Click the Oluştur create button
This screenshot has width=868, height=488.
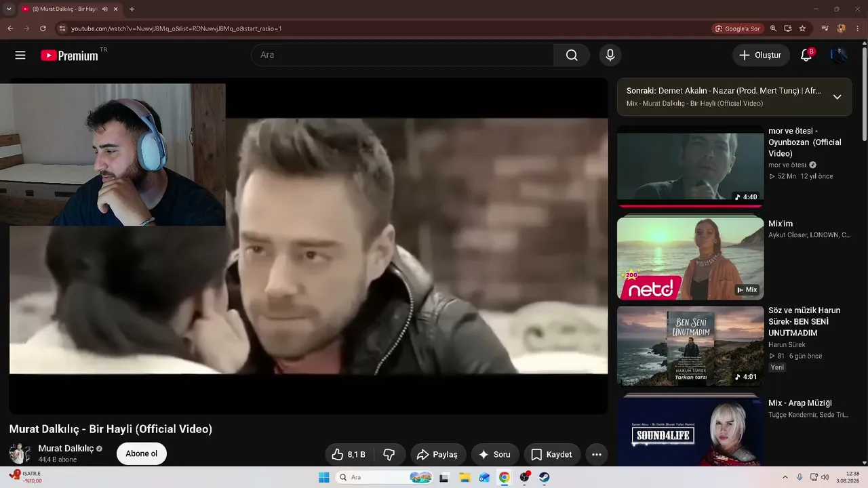coord(761,56)
